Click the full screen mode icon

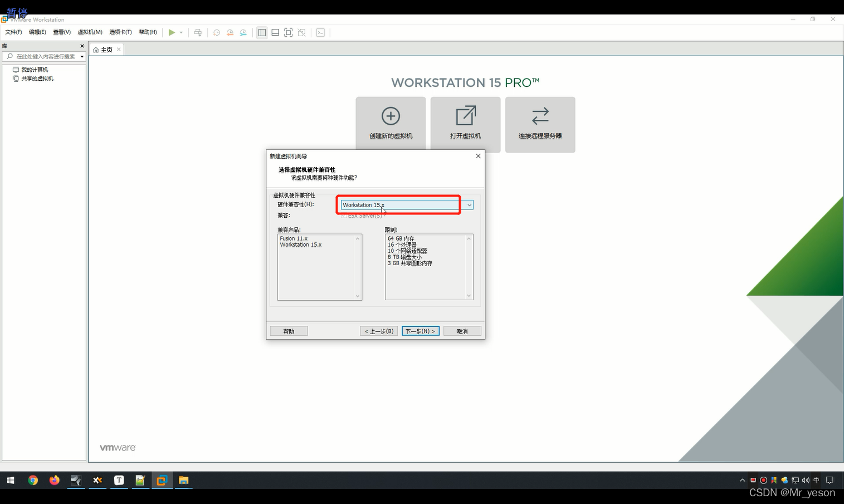tap(289, 32)
